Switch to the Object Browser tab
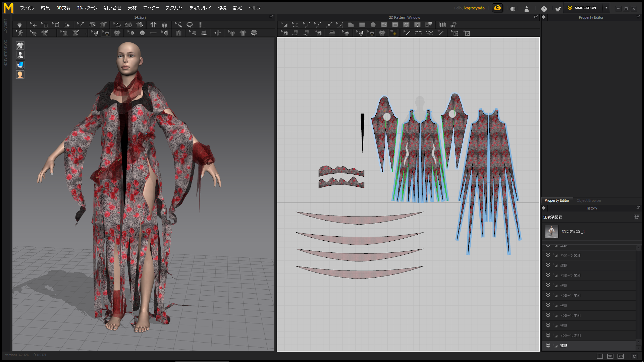Image resolution: width=644 pixels, height=362 pixels. pos(589,200)
